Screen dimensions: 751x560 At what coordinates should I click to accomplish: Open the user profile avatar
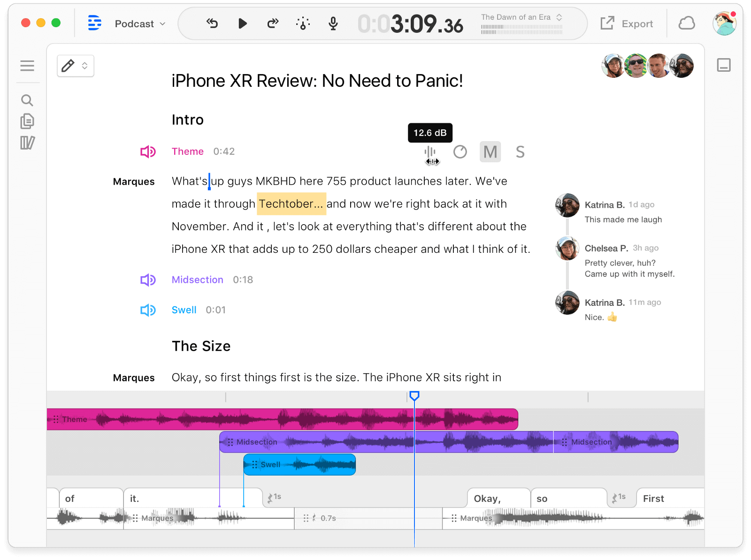724,23
